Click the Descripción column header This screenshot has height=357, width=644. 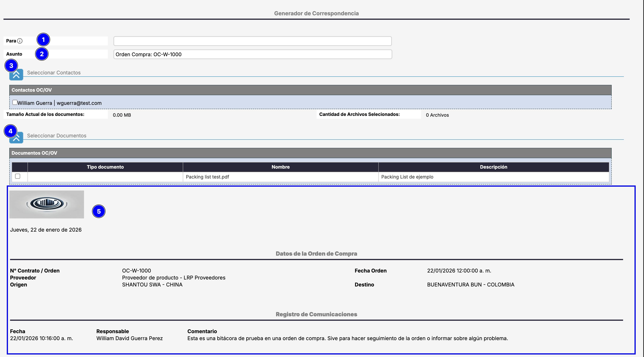coord(493,167)
